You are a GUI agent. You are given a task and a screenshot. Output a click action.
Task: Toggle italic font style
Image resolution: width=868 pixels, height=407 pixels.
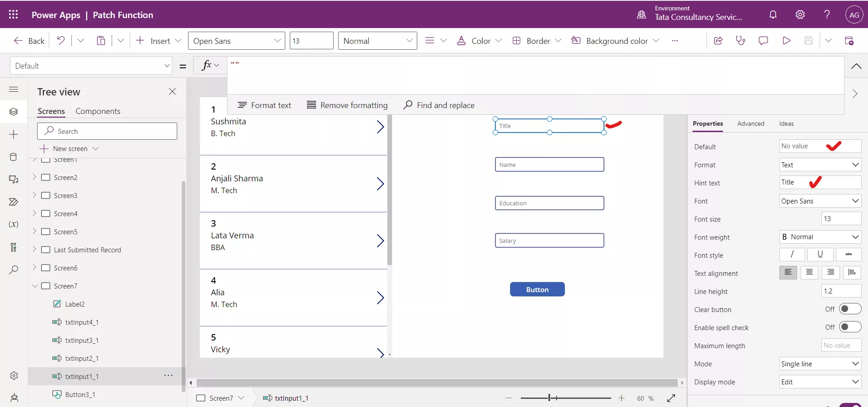[792, 255]
